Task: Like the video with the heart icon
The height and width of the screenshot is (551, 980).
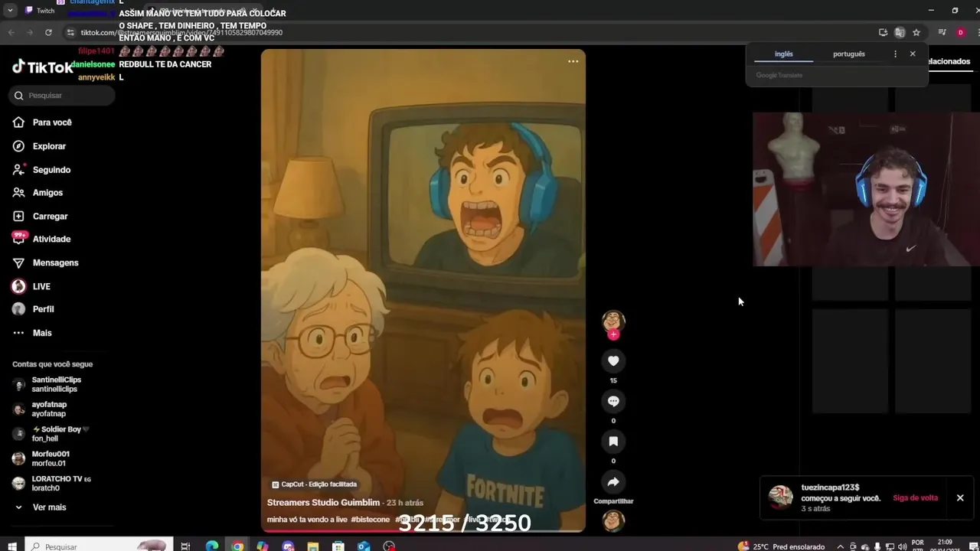Action: [x=613, y=361]
